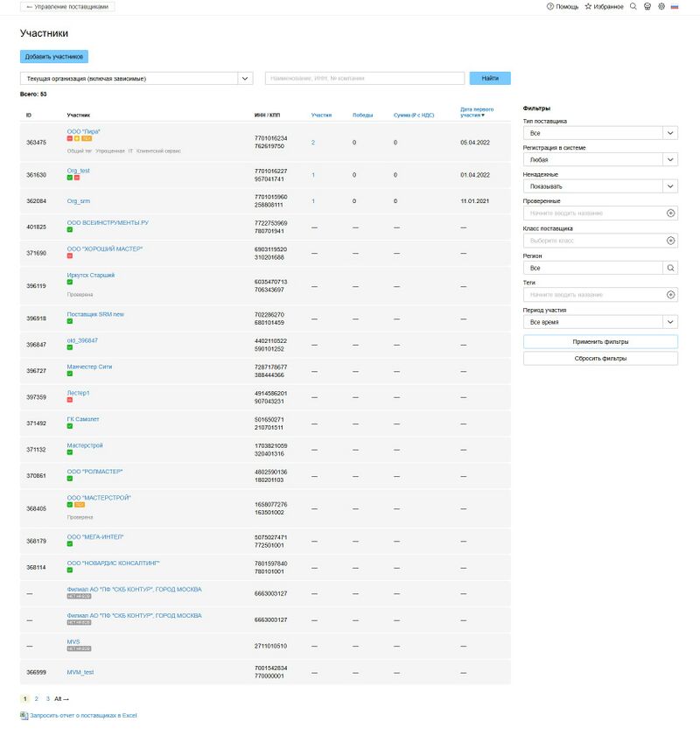
Task: Click Добавить участников button
Action: [54, 56]
